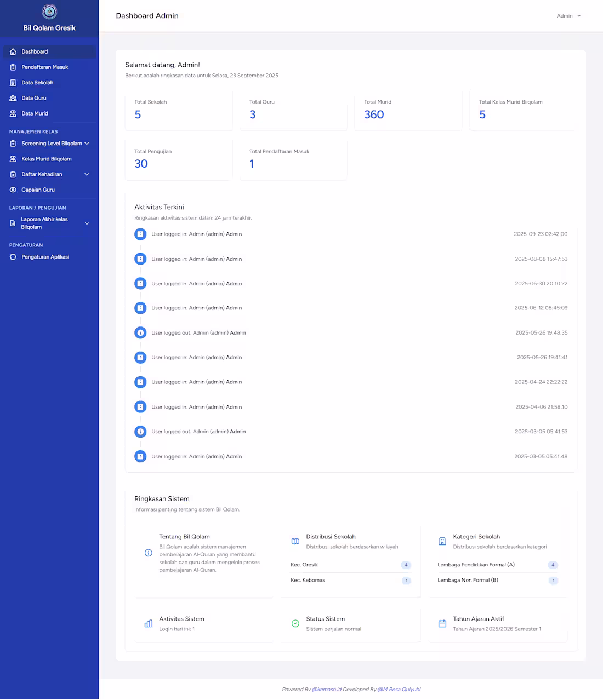Screen dimensions: 603x700
Task: Open Data Sekolah menu item
Action: point(49,83)
